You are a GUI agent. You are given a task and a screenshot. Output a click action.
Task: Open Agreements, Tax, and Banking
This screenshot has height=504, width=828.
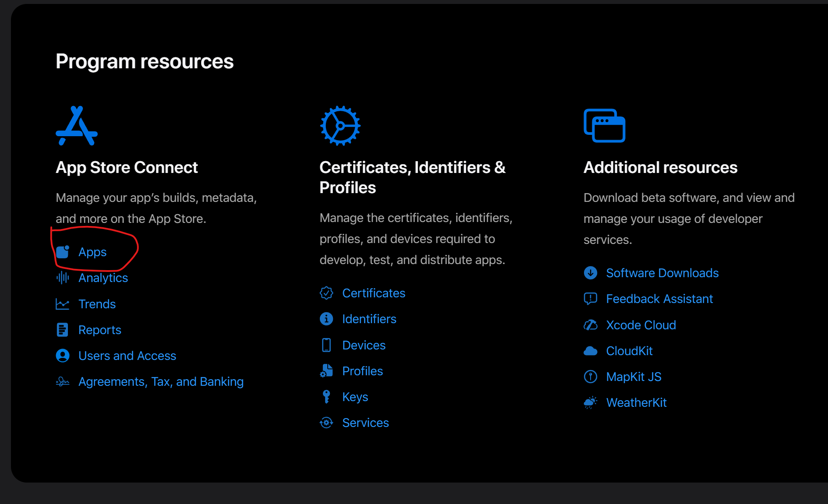(x=161, y=381)
